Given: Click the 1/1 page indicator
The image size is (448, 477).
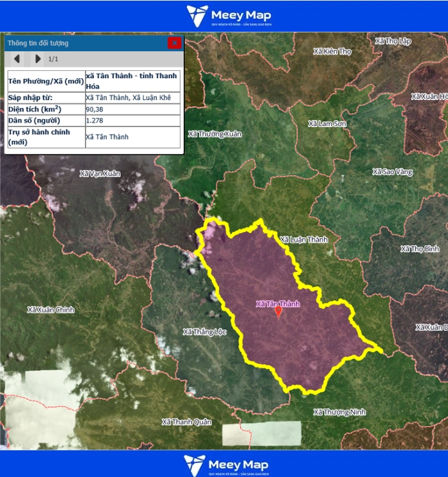Looking at the screenshot, I should (54, 59).
